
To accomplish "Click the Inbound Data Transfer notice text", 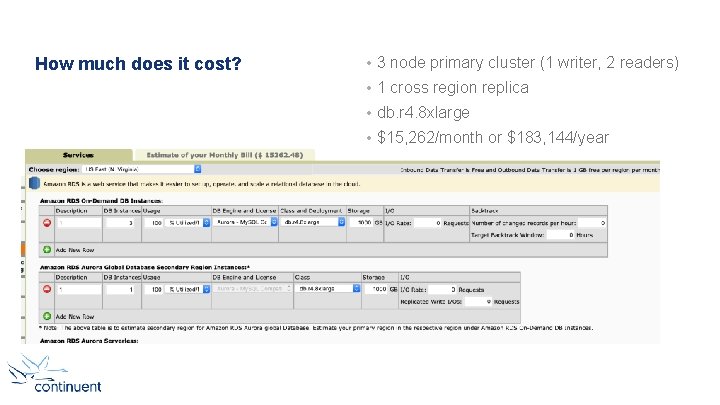I will (529, 170).
